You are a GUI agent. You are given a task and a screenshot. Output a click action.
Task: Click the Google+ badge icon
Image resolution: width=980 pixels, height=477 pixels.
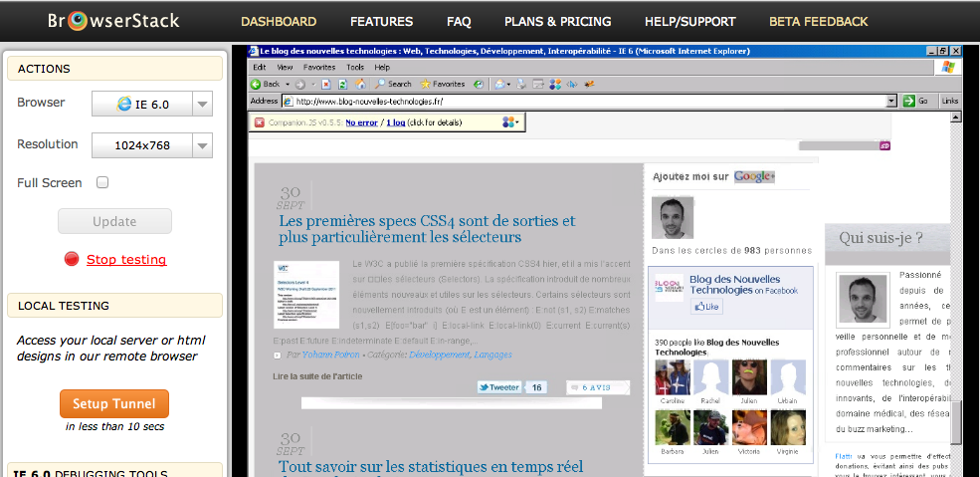point(754,177)
